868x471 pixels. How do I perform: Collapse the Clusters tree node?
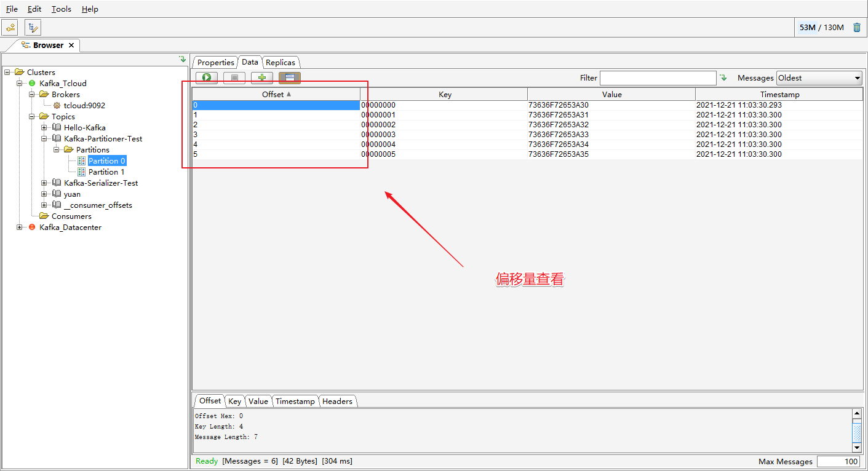coord(7,72)
